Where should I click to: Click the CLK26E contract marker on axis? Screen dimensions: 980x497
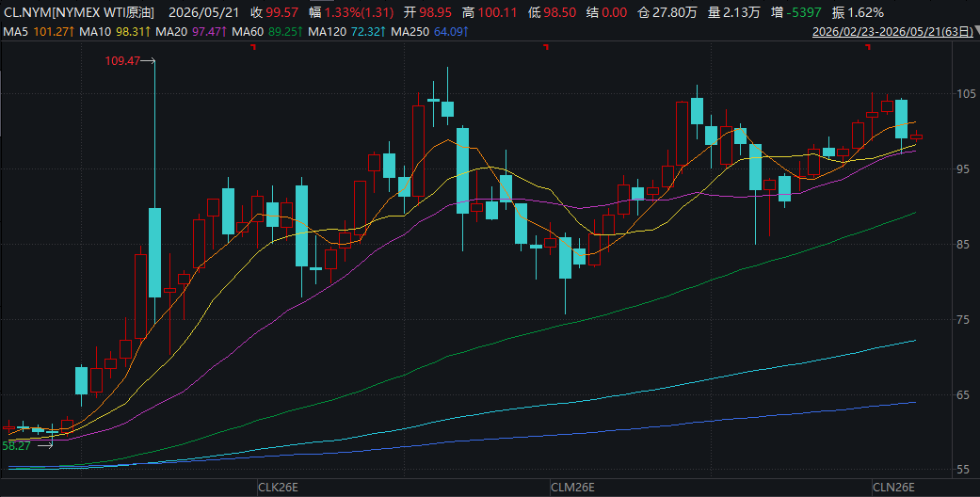(x=278, y=487)
